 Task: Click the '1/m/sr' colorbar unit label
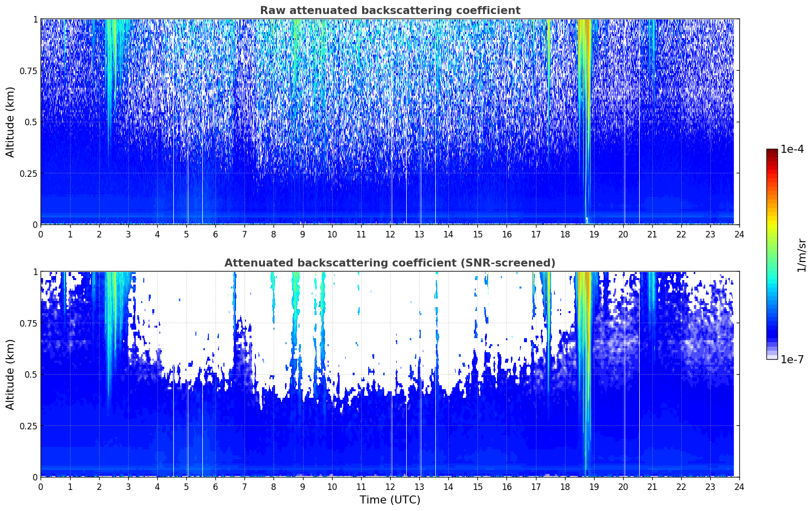pyautogui.click(x=801, y=254)
